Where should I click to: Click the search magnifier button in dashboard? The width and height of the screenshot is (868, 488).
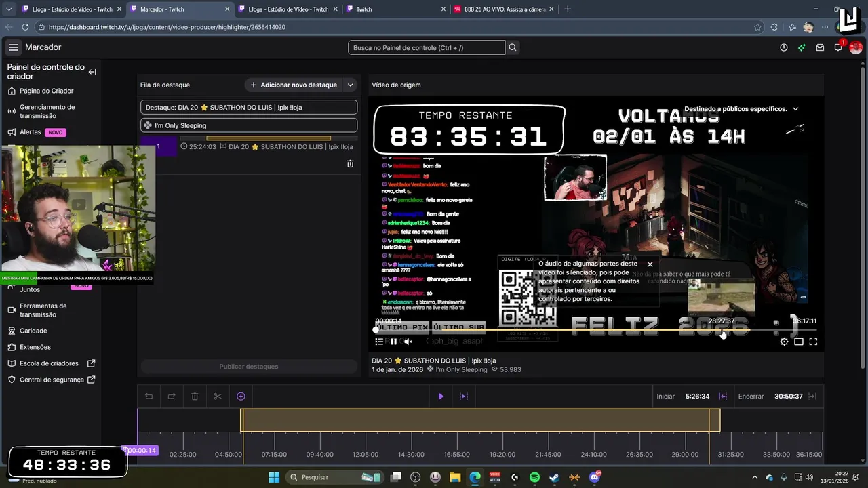(513, 47)
